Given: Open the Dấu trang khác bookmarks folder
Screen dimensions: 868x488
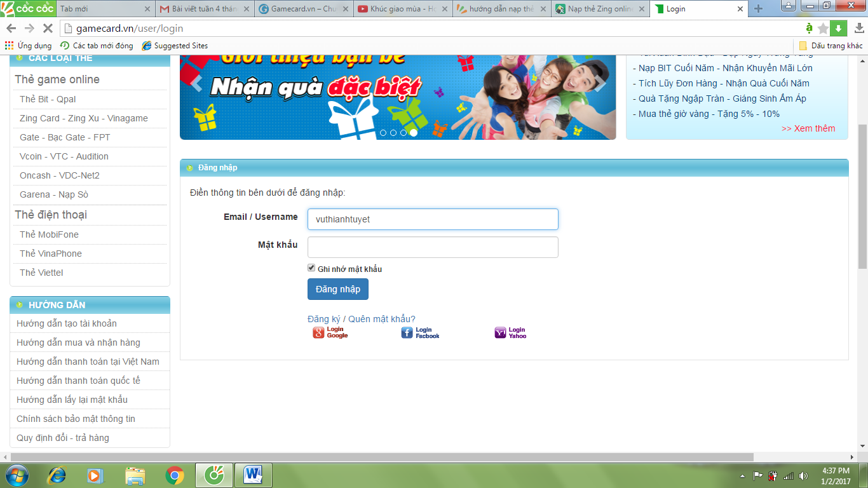Looking at the screenshot, I should point(831,46).
